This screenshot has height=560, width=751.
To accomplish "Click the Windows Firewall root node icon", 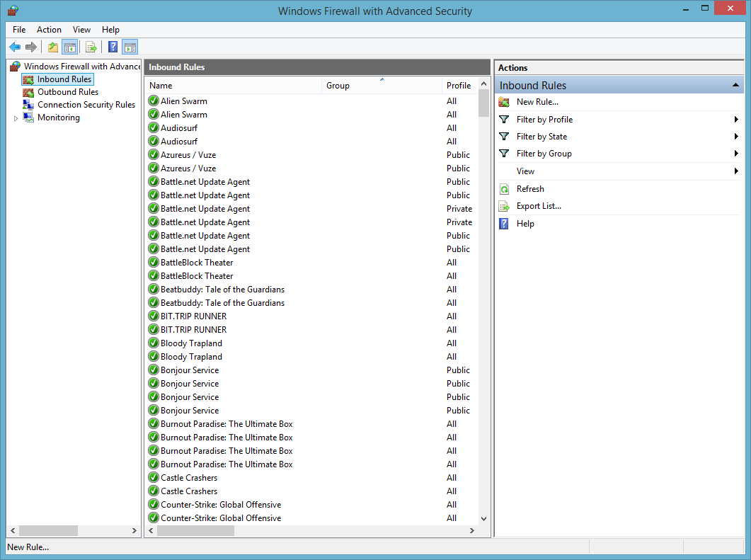I will [16, 66].
